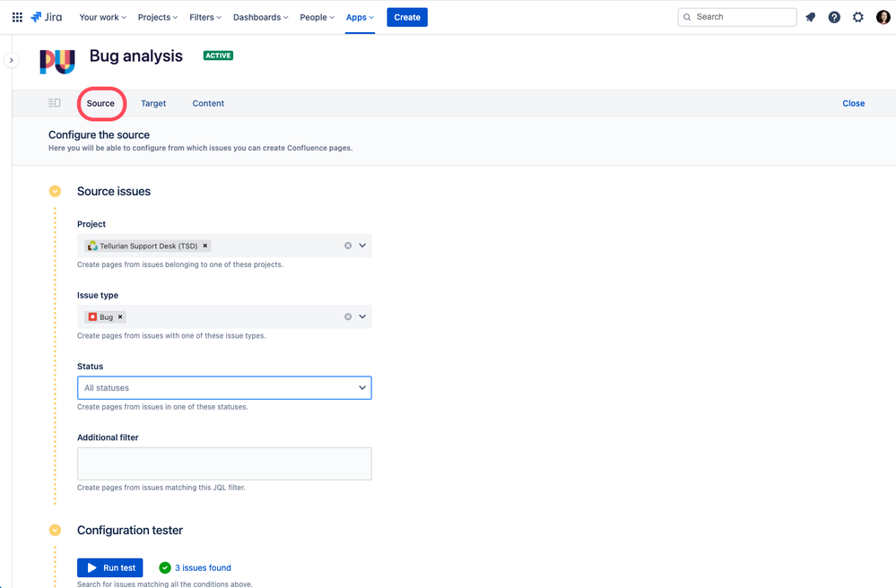Open the Content tab

(207, 103)
